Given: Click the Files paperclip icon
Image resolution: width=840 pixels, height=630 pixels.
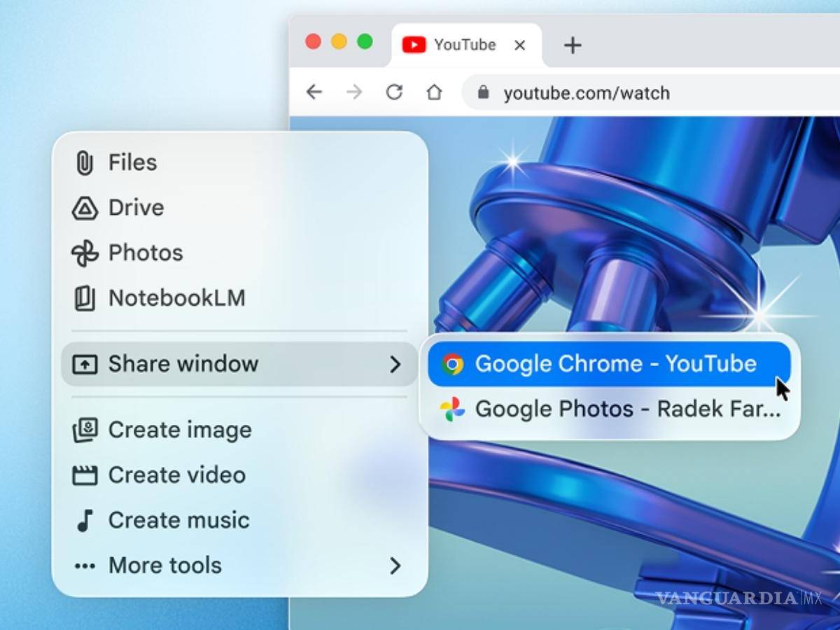Looking at the screenshot, I should tap(84, 162).
